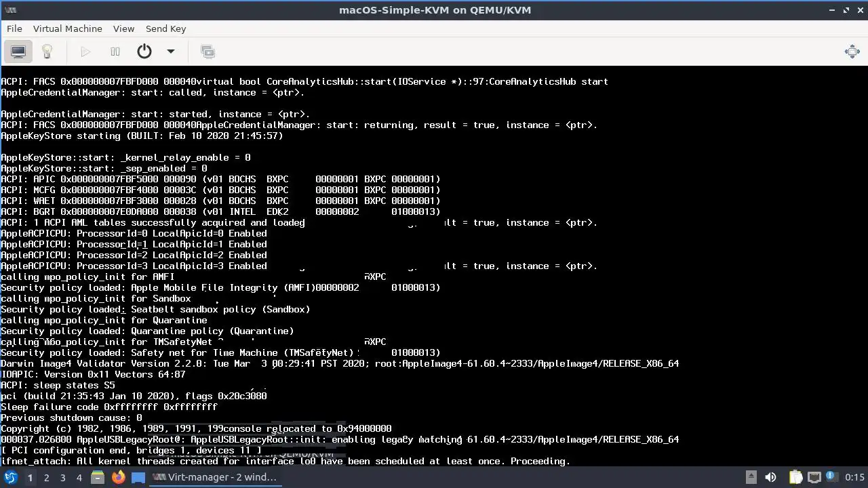Open the Send Key menu
868x488 pixels.
coord(165,28)
